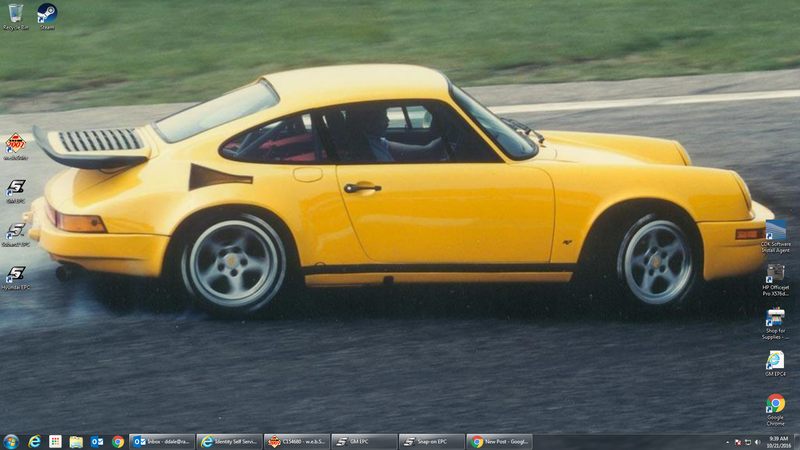Select the HP Officejet Pro printer shortcut
Viewport: 800px width, 450px height.
coord(776,280)
